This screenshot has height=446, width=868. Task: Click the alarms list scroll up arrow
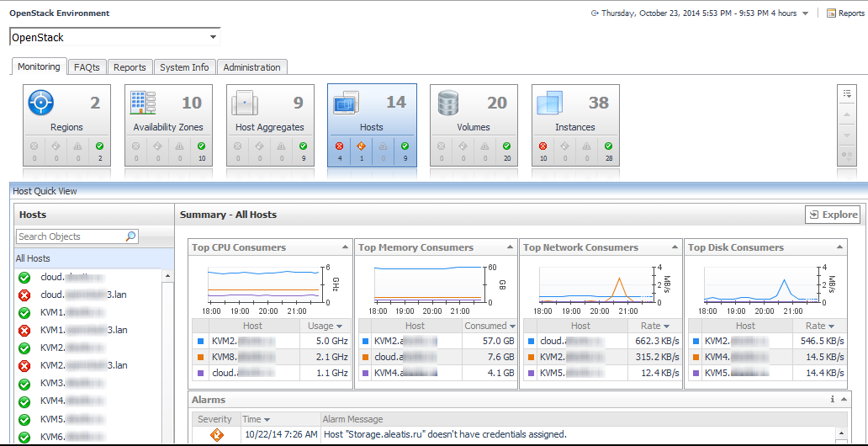click(x=841, y=433)
